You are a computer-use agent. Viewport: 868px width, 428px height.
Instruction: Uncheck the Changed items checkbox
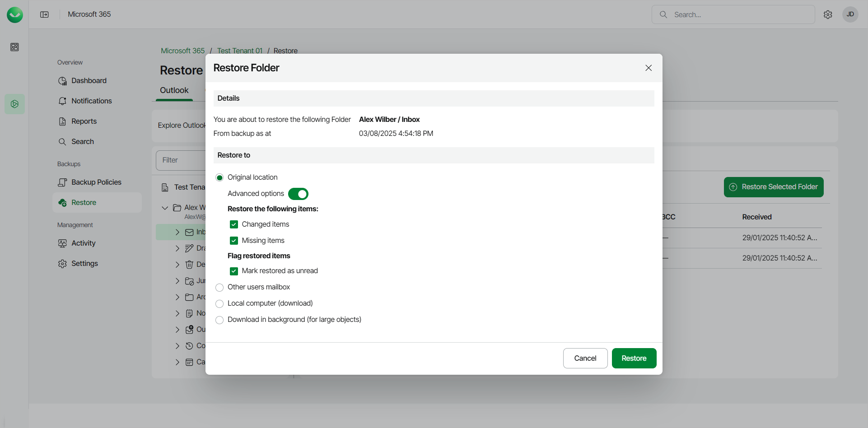(234, 224)
